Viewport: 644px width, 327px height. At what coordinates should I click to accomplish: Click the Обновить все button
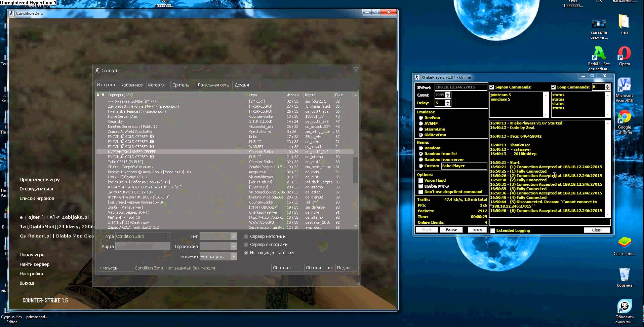click(x=318, y=268)
